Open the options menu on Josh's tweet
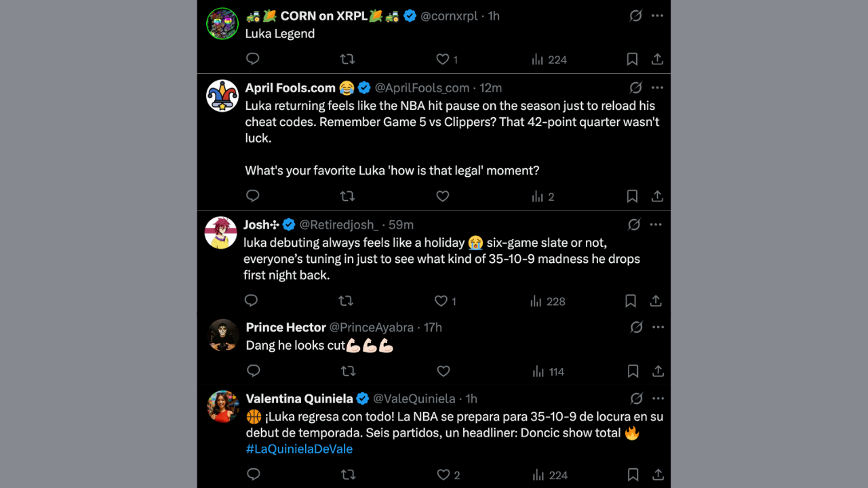This screenshot has height=488, width=868. tap(656, 224)
